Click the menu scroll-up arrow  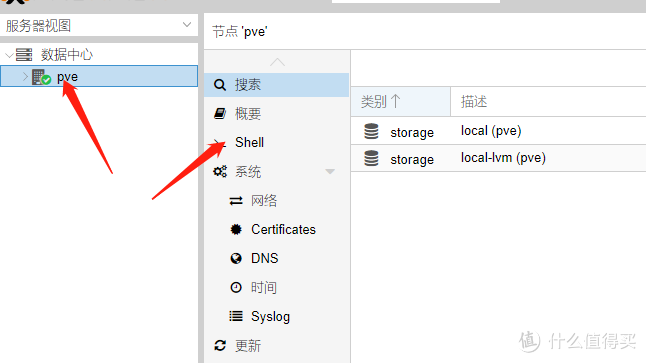point(277,62)
